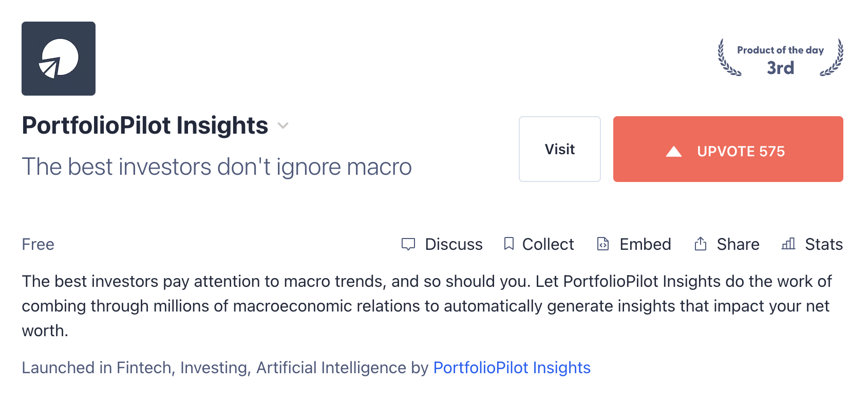This screenshot has width=868, height=402.
Task: Click the Embed code file icon
Action: pyautogui.click(x=603, y=244)
